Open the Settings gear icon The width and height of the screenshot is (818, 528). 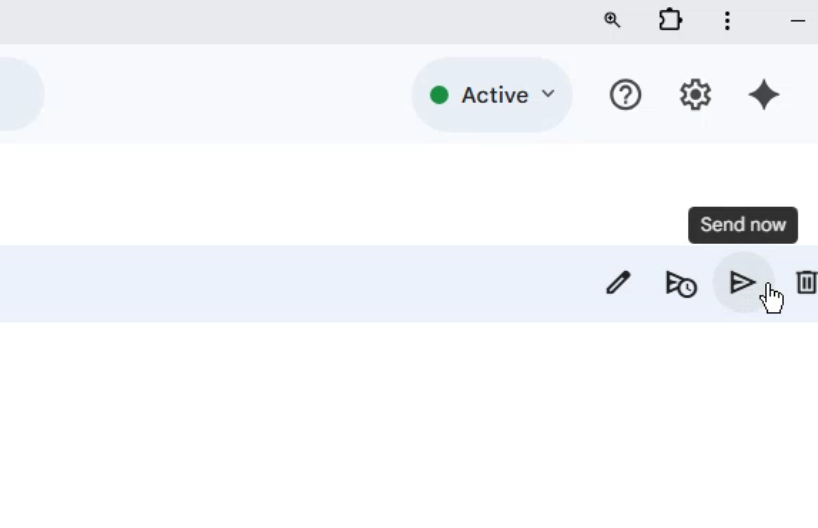pos(695,95)
